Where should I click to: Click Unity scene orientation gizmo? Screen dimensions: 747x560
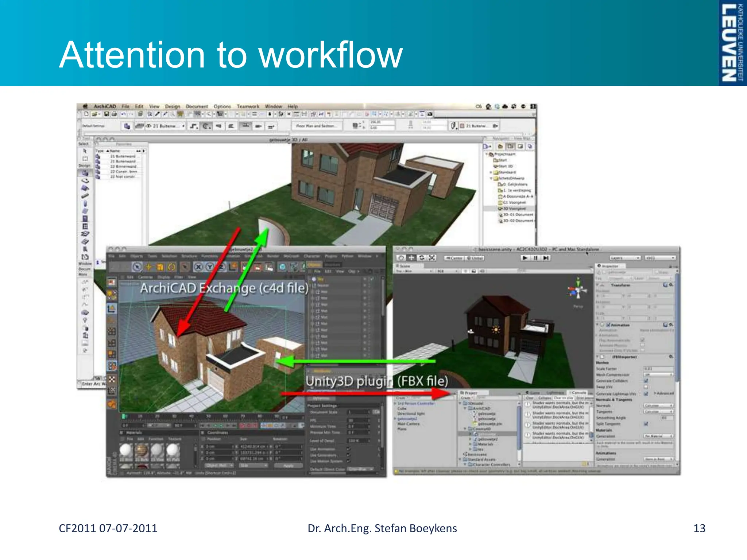577,290
